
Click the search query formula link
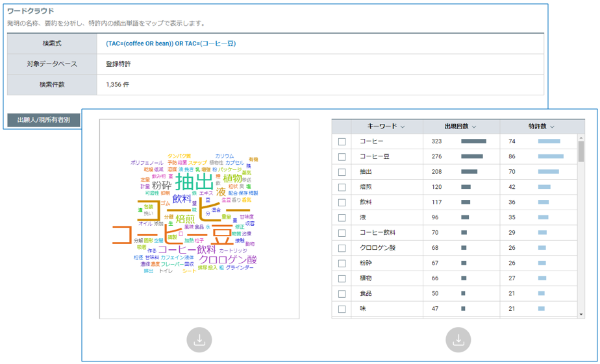pyautogui.click(x=171, y=43)
